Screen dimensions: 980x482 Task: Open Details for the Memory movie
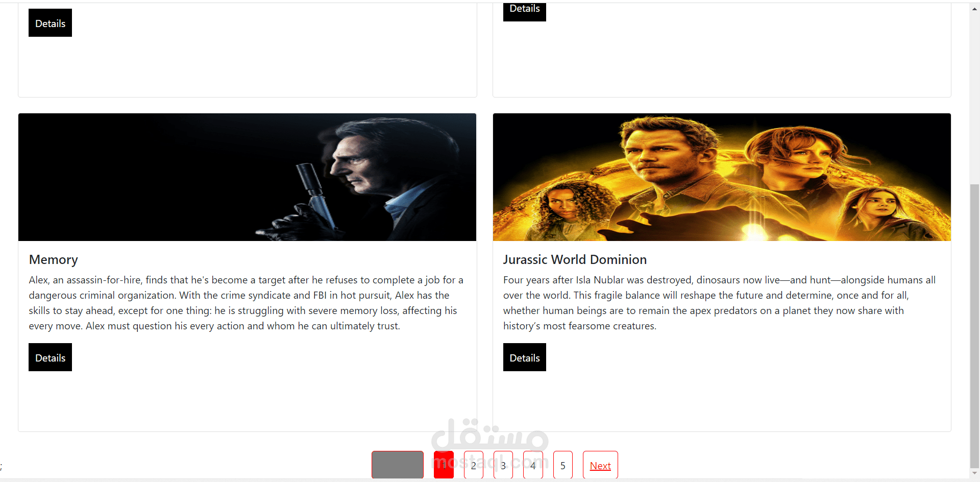(50, 357)
